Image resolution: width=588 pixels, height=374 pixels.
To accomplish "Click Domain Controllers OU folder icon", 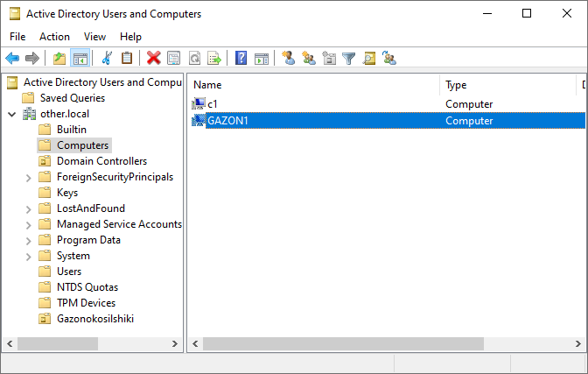I will pyautogui.click(x=45, y=161).
